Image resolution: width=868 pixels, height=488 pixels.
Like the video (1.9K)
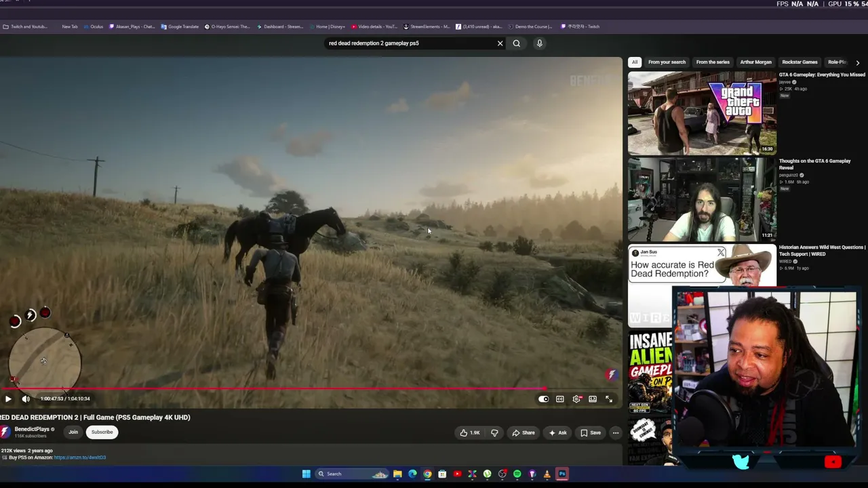tap(470, 432)
